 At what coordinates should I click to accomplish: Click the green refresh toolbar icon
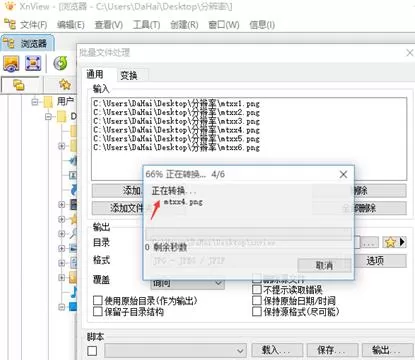60,63
